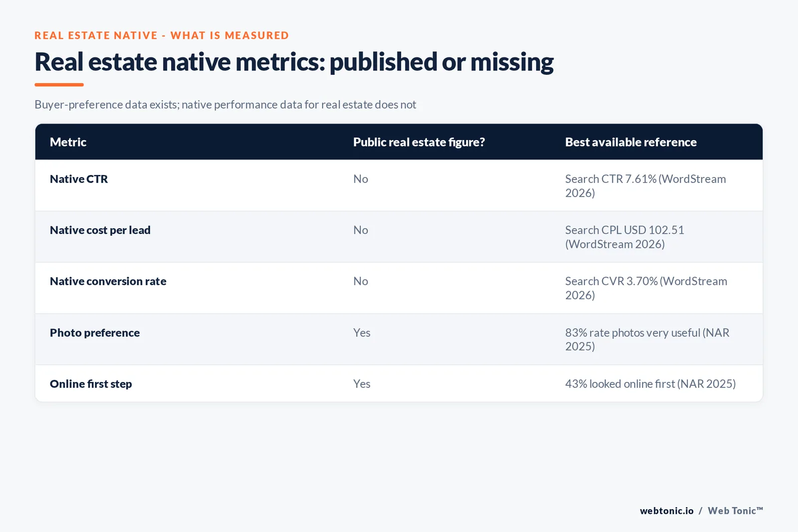Click the 'Best available reference' header

click(631, 142)
